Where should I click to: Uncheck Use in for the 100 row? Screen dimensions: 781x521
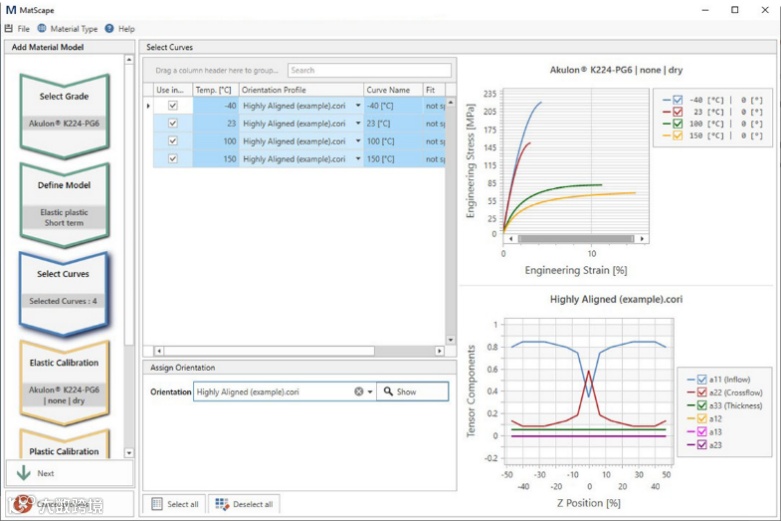pyautogui.click(x=173, y=141)
